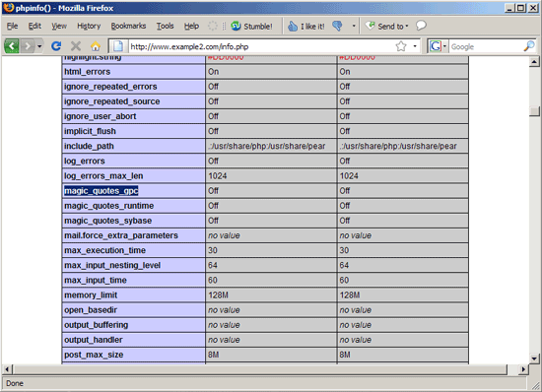Viewport: 542px width, 392px height.
Task: Start search with the magnifier icon
Action: (x=529, y=46)
